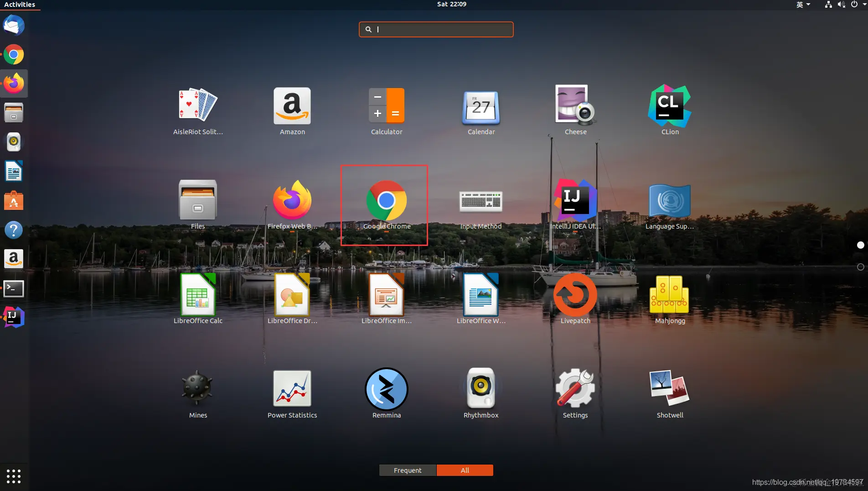Viewport: 868px width, 491px height.
Task: Go to the second app grid page indicator
Action: coord(860,267)
